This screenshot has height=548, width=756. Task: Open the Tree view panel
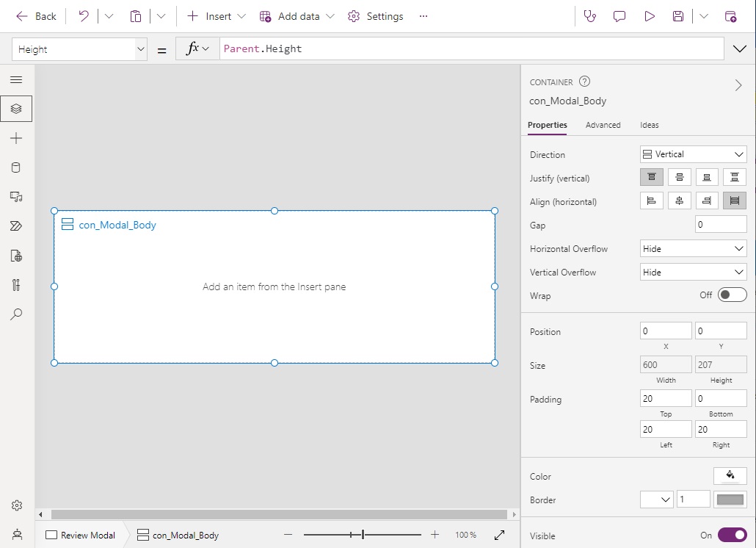click(17, 109)
